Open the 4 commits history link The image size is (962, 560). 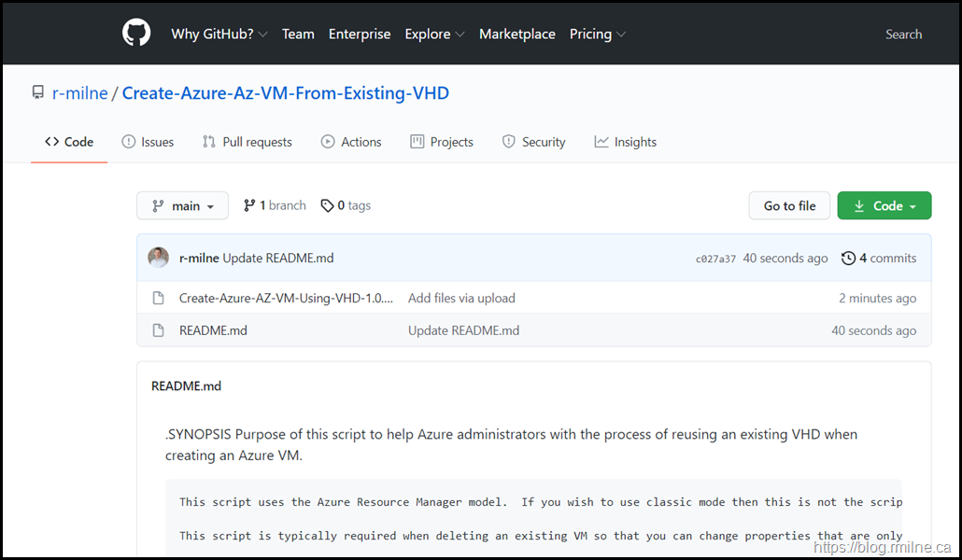coord(879,259)
